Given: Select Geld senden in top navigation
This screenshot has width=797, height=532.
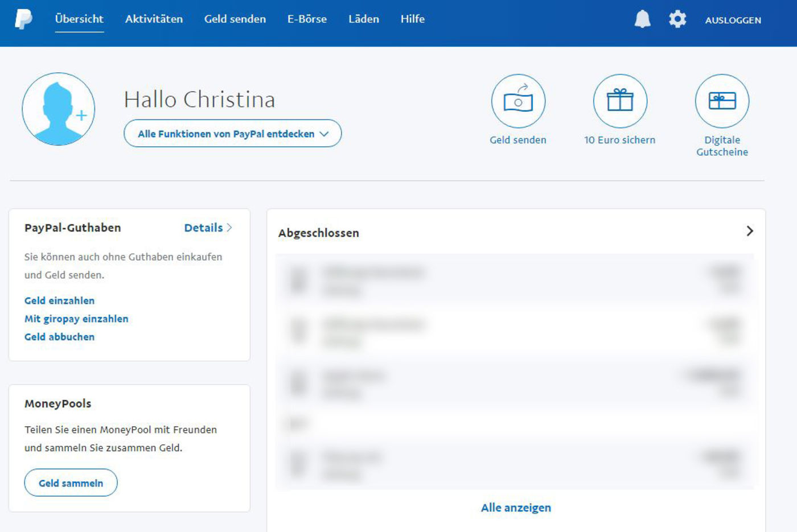Looking at the screenshot, I should pos(235,19).
